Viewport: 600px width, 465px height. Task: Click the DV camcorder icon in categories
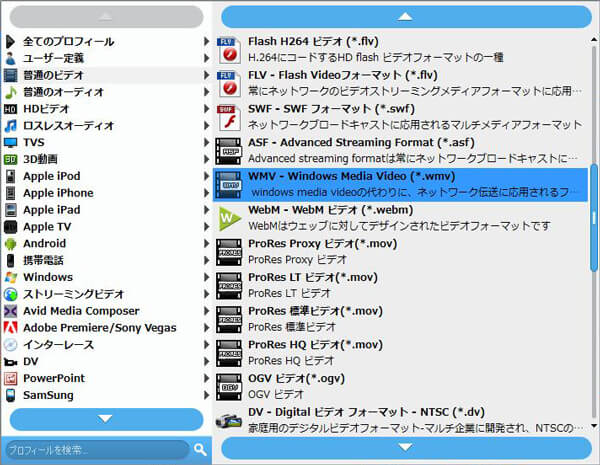pos(10,362)
